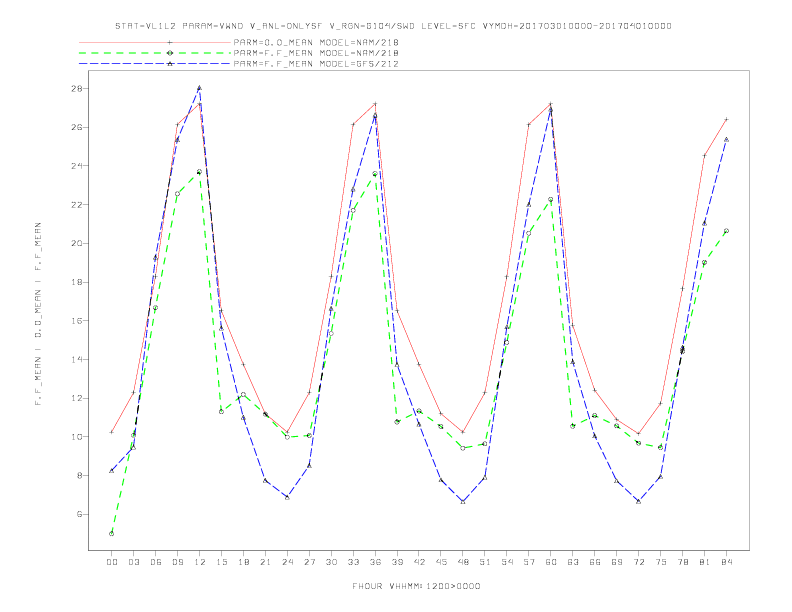The width and height of the screenshot is (792, 612).
Task: Click the red plus data point at hour 84
Action: point(727,120)
